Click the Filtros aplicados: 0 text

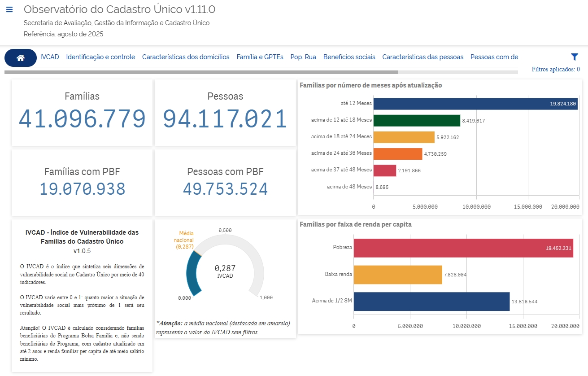click(x=555, y=70)
